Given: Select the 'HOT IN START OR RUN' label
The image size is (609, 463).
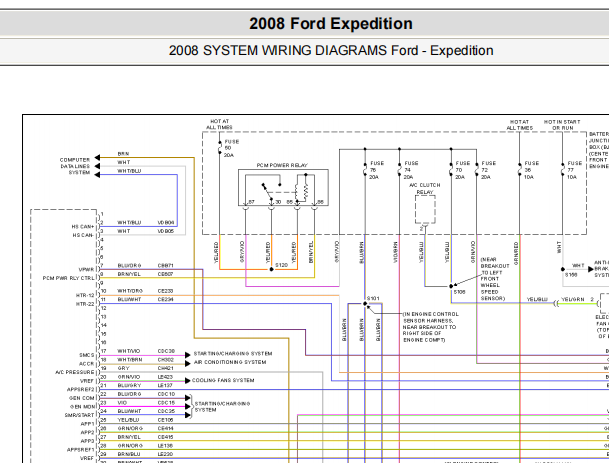Looking at the screenshot, I should [562, 125].
